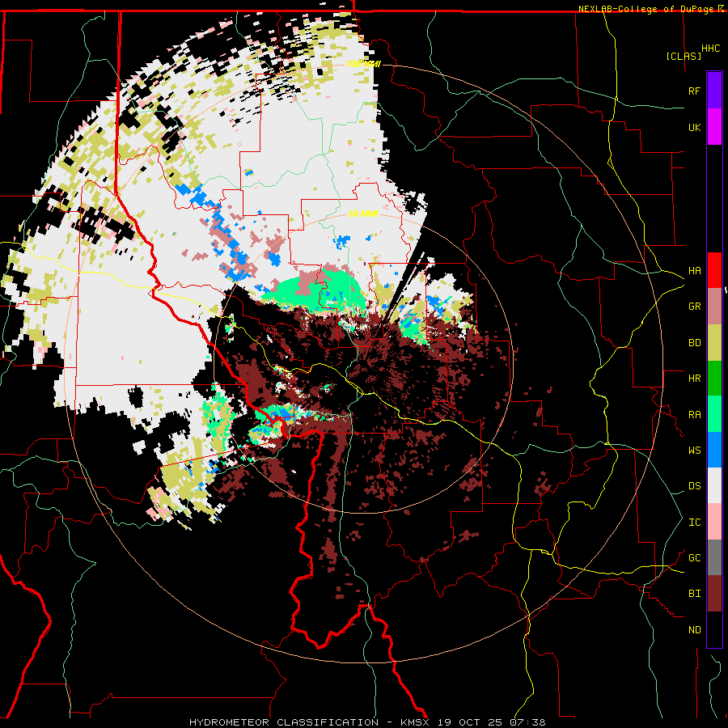The width and height of the screenshot is (728, 728).
Task: Click the RF legend label
Action: (x=695, y=91)
